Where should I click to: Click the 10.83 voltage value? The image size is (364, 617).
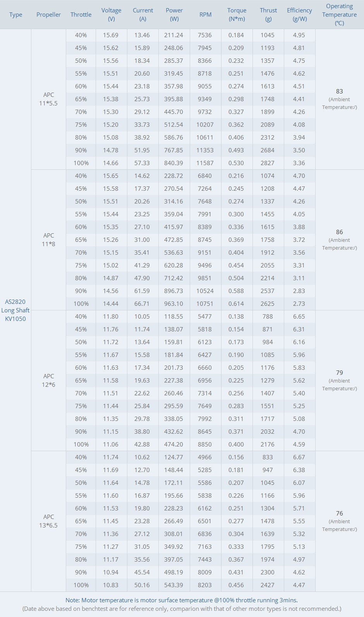coord(111,585)
